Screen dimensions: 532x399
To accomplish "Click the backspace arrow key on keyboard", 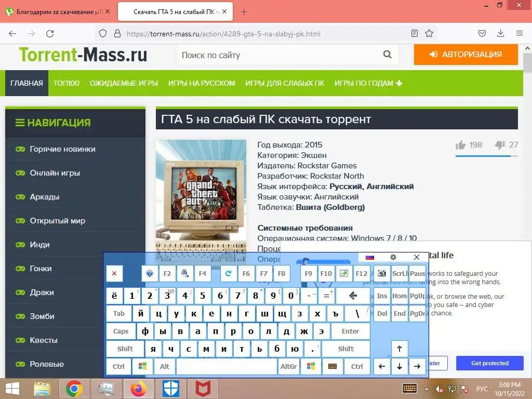I will 353,296.
